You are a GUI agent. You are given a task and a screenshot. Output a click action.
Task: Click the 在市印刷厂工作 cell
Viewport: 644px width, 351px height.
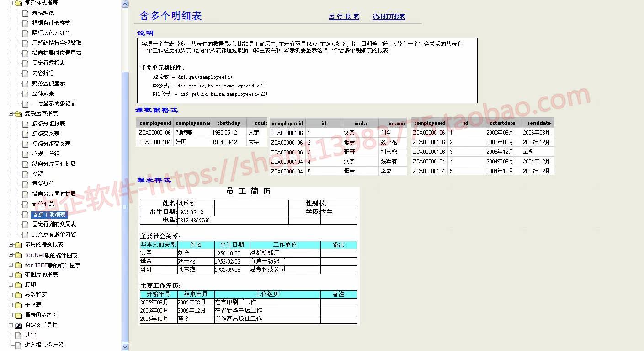[x=267, y=302]
